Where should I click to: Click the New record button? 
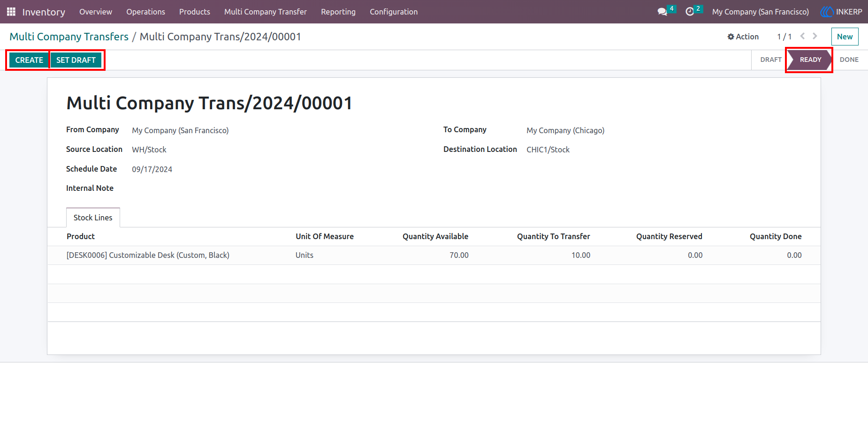(845, 37)
